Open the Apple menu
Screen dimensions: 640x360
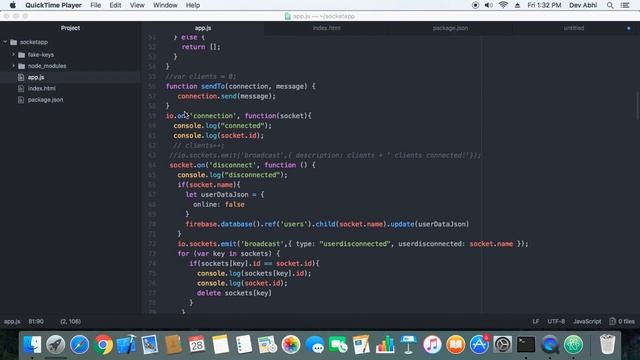[13, 5]
